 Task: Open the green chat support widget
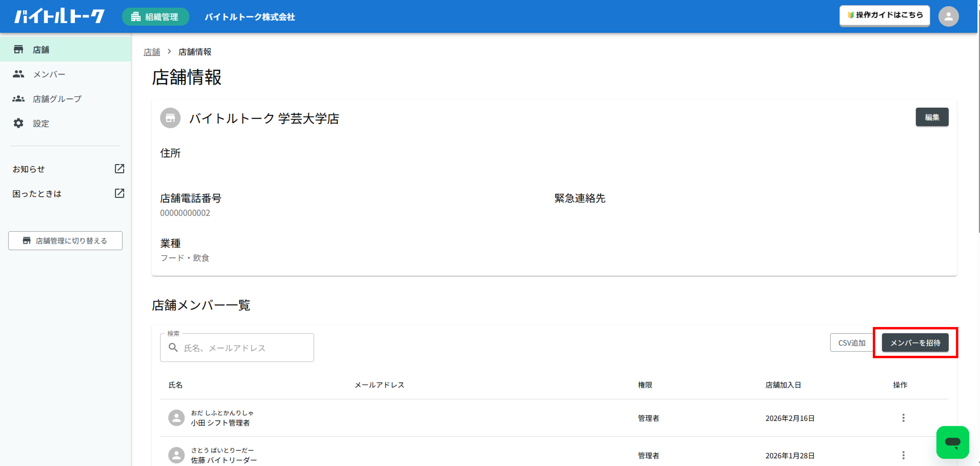click(952, 442)
